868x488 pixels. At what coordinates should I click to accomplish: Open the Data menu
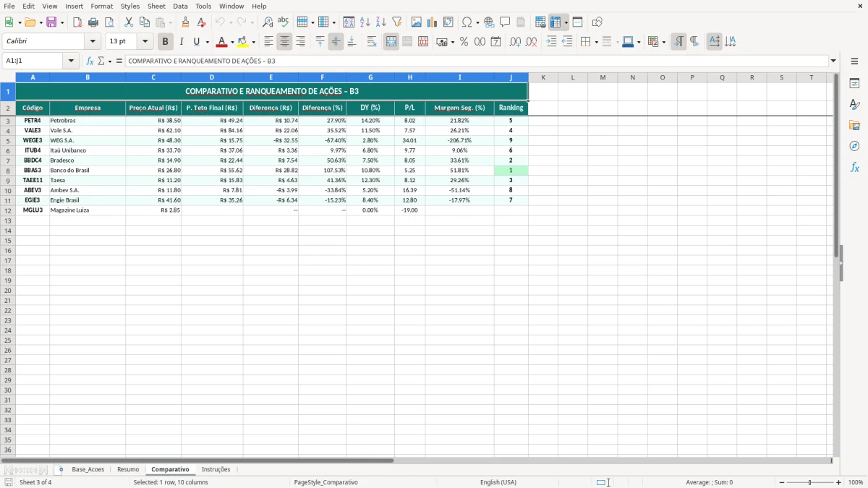tap(180, 6)
